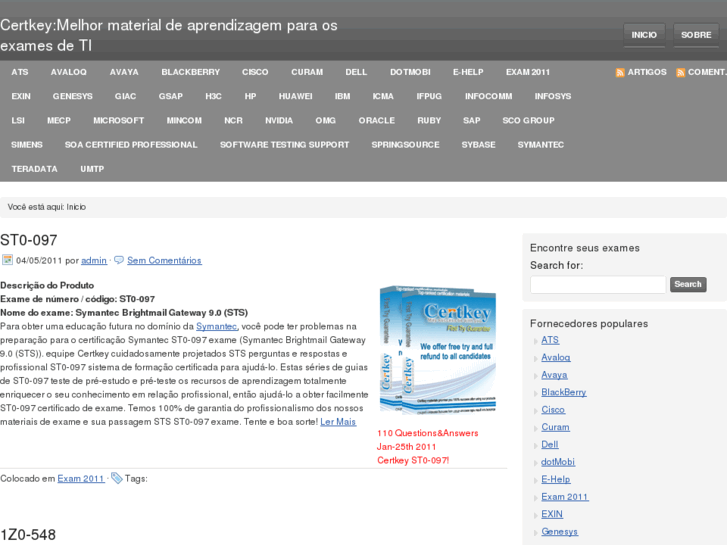Select ICMA in the navigation menu
The height and width of the screenshot is (545, 727).
[x=383, y=96]
